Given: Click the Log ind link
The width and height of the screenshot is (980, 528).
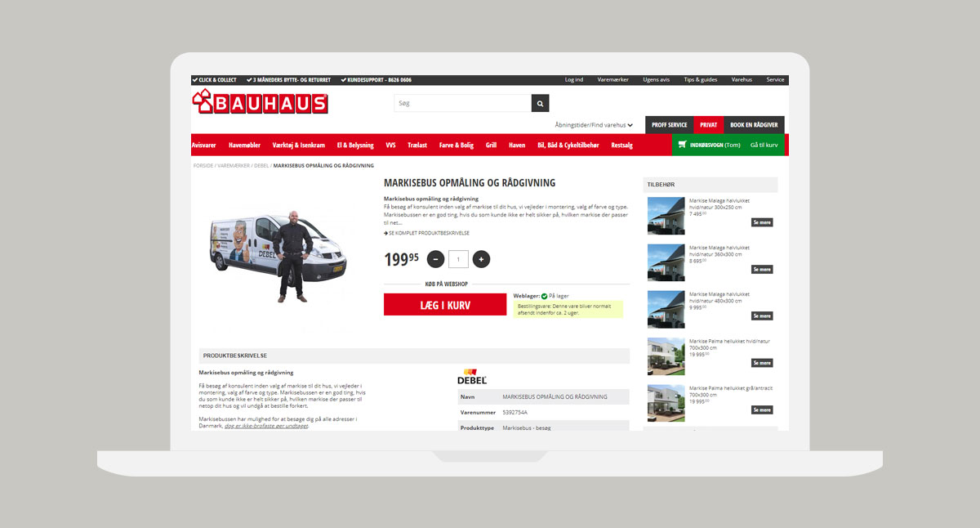Looking at the screenshot, I should [574, 80].
